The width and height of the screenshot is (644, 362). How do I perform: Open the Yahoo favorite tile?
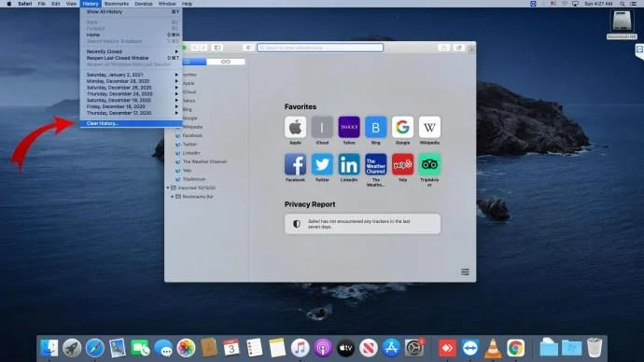349,127
